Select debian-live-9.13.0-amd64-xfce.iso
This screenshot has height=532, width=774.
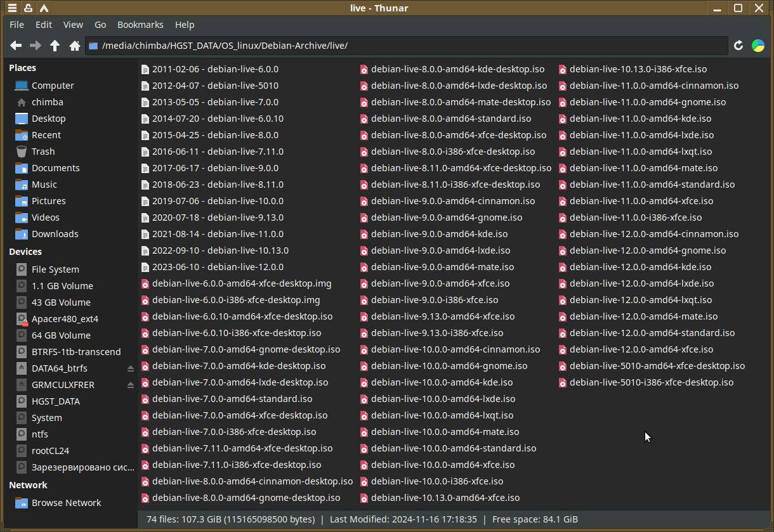(437, 316)
